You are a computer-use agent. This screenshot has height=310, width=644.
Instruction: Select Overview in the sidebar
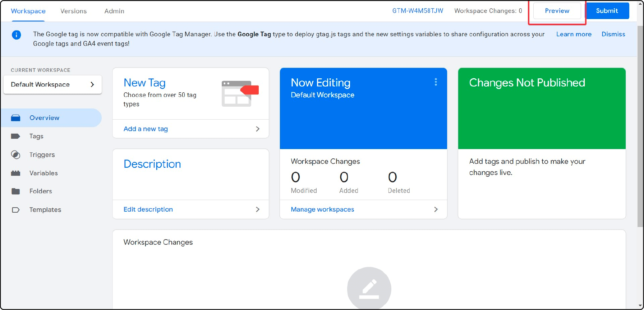click(x=51, y=118)
